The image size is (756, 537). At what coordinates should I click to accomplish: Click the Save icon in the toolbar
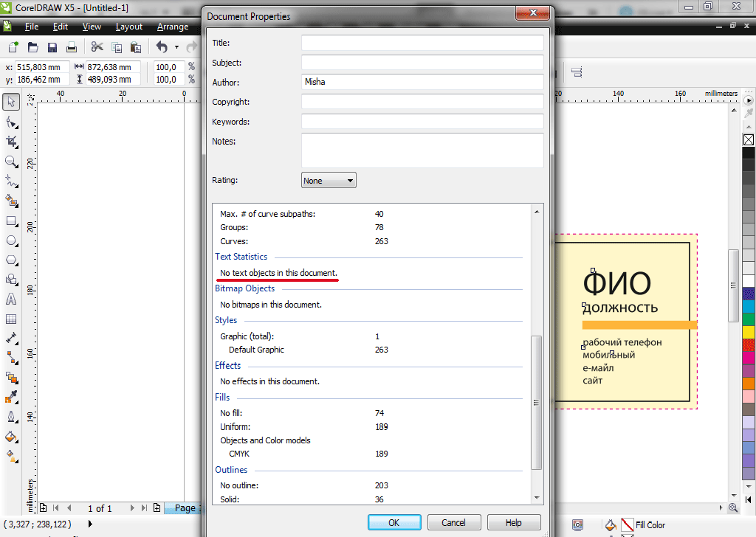pos(52,47)
